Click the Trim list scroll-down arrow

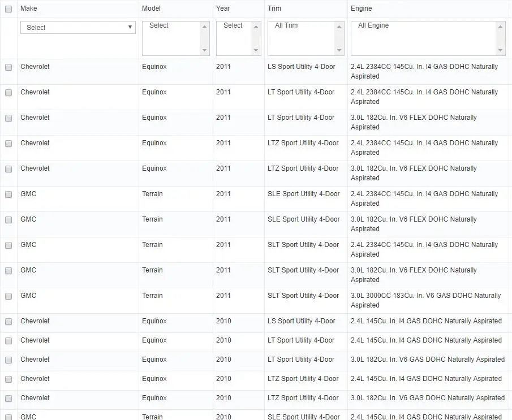339,50
